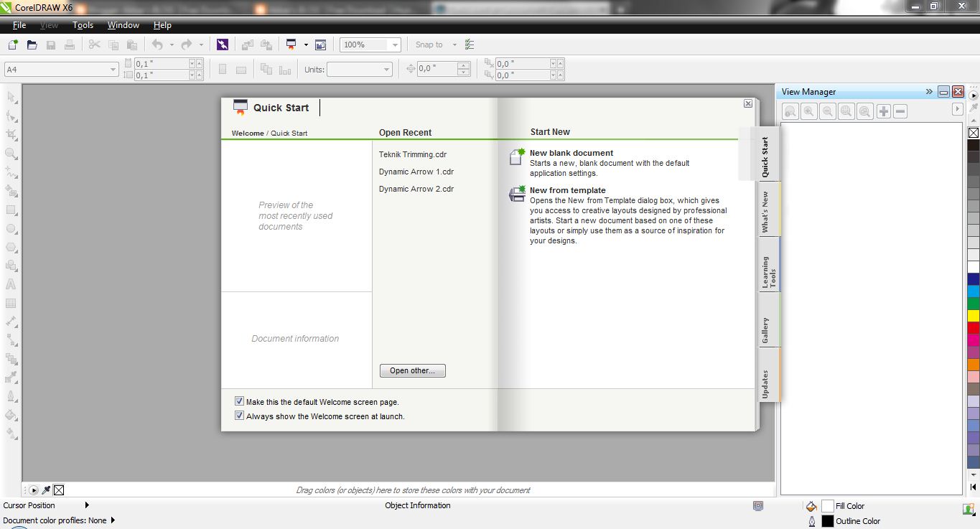Expand the Document color profiles arrow

click(x=113, y=520)
